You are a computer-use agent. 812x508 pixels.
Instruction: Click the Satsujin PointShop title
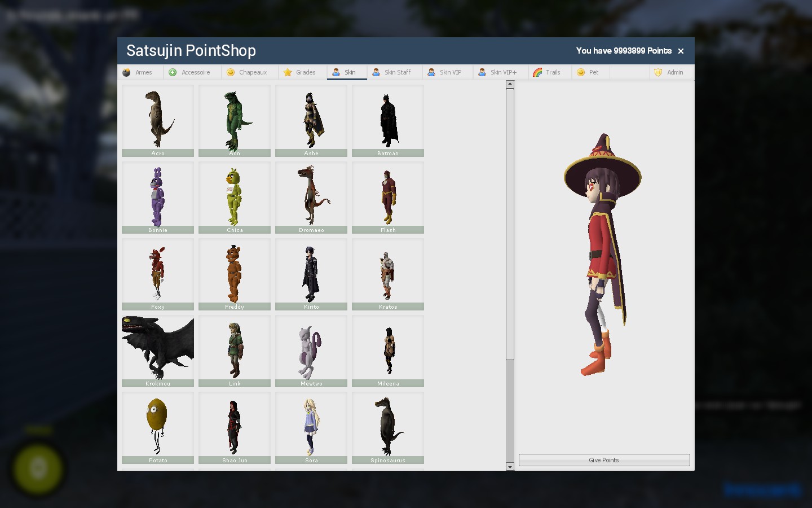coord(191,51)
